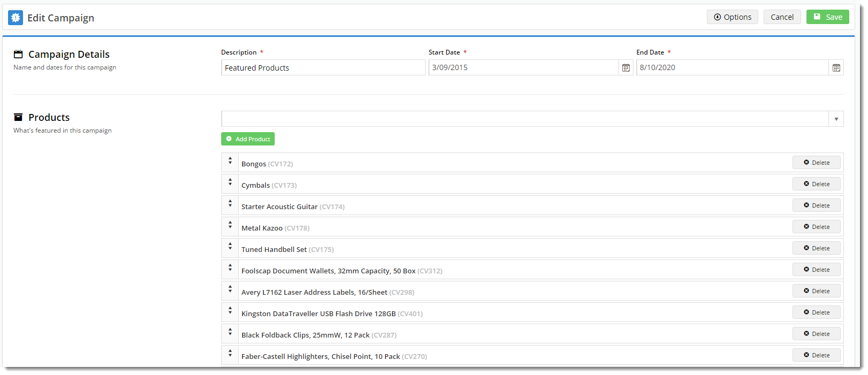The image size is (868, 375).
Task: Expand the product selection dropdown arrow
Action: coord(836,119)
